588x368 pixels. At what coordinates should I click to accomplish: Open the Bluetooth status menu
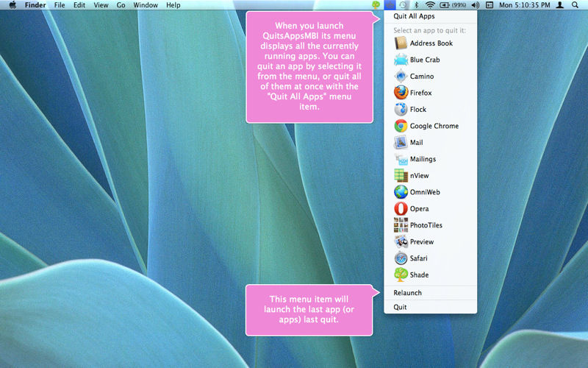click(416, 5)
